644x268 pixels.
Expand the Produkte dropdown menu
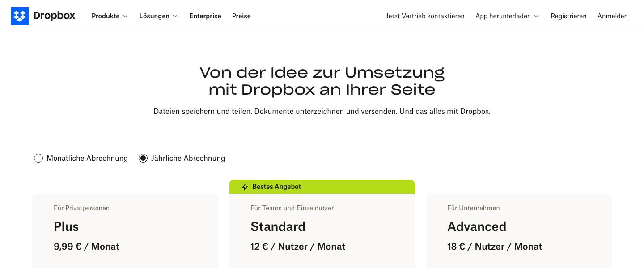110,16
